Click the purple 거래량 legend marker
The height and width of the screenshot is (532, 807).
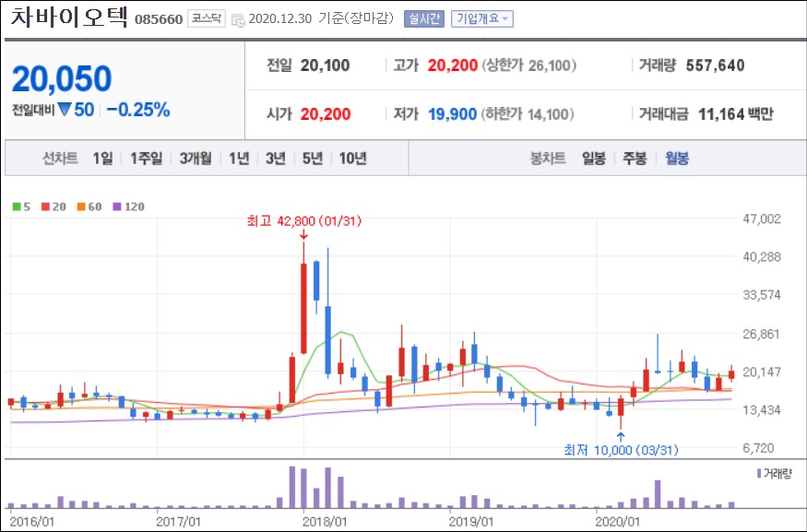[x=759, y=473]
